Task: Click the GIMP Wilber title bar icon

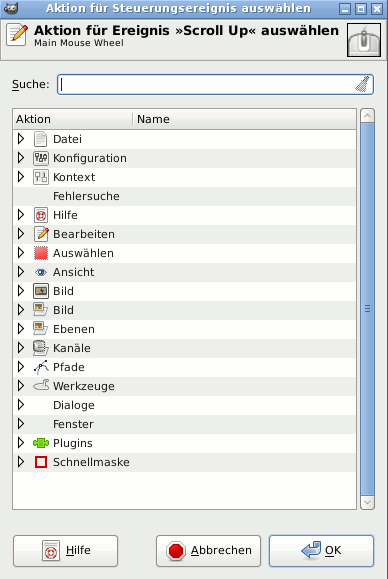Action: 11,8
